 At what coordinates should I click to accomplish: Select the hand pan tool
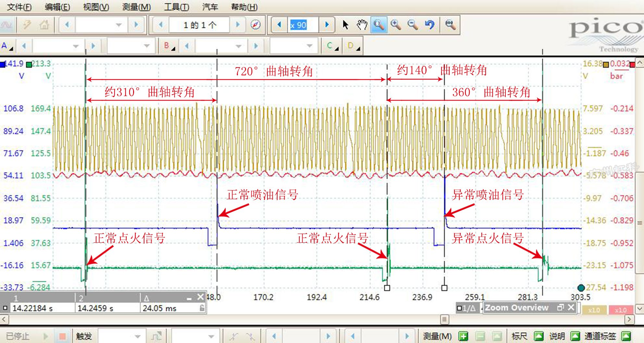click(x=362, y=25)
